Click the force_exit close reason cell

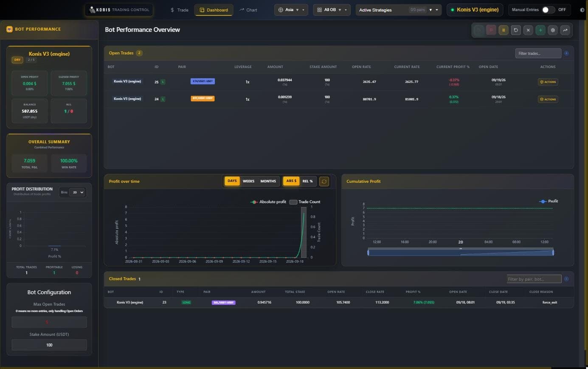click(549, 302)
